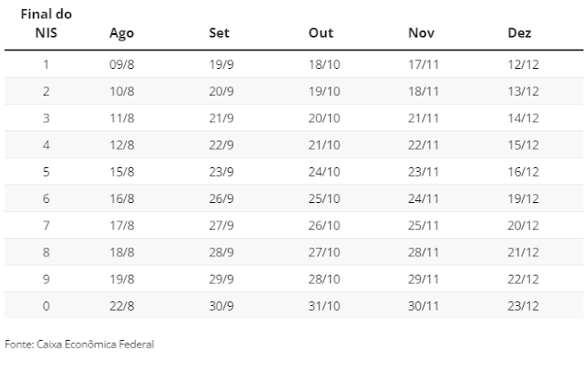Select the 21/11 date cell
Screen dimensions: 588x373
424,119
